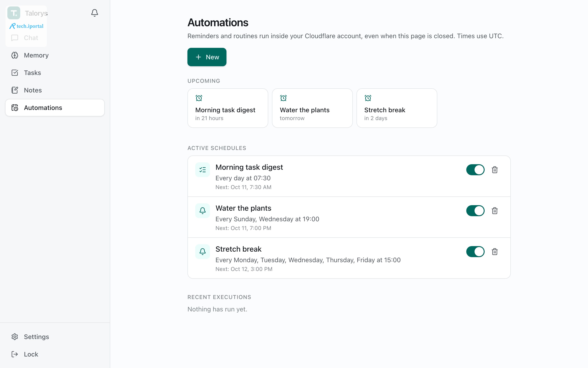This screenshot has width=588, height=368.
Task: Click the Notes pencil icon in sidebar
Action: (15, 90)
